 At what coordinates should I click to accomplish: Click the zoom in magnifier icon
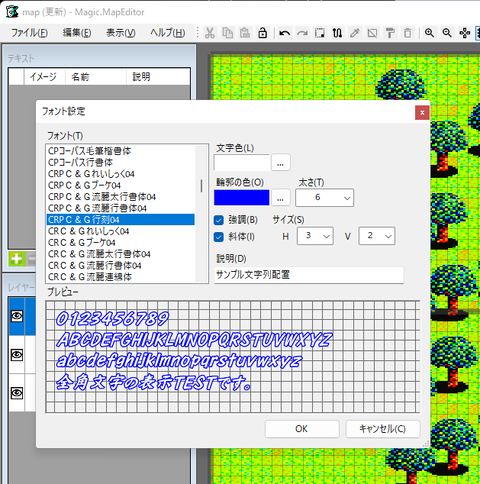pos(429,33)
